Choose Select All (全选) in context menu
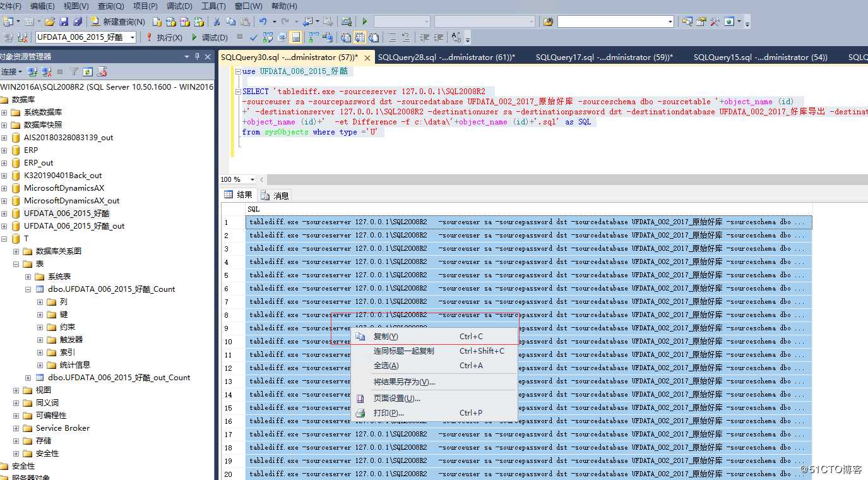The image size is (868, 480). (434, 366)
